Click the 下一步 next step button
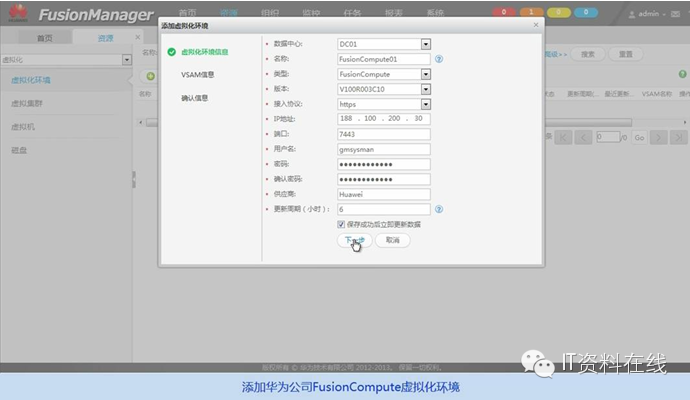Screen dimensions: 690x400 (355, 240)
